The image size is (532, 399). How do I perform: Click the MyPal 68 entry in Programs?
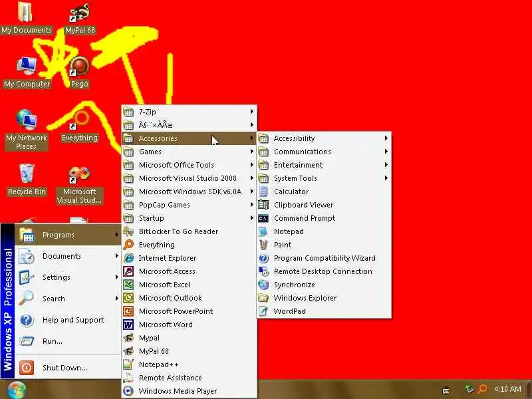189,351
